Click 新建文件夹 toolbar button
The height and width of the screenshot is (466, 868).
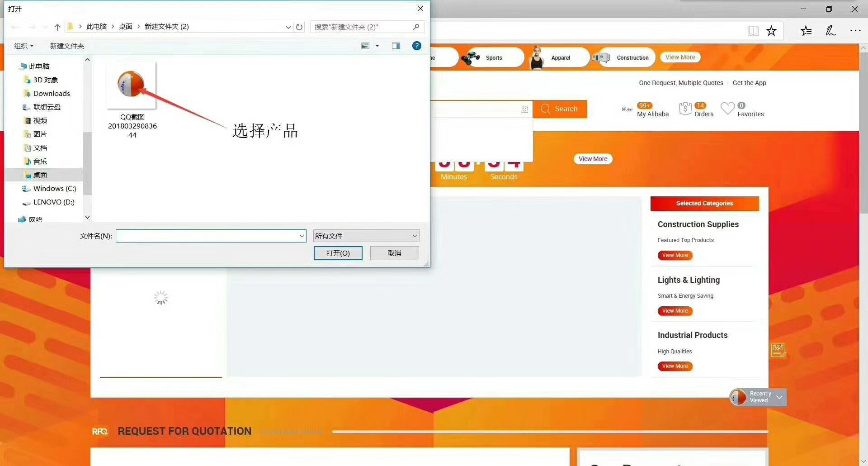(x=67, y=46)
